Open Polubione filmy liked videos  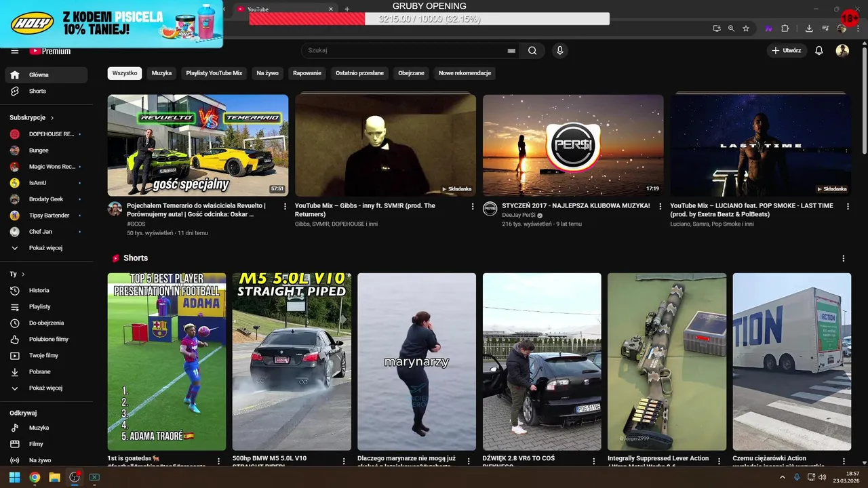46,339
